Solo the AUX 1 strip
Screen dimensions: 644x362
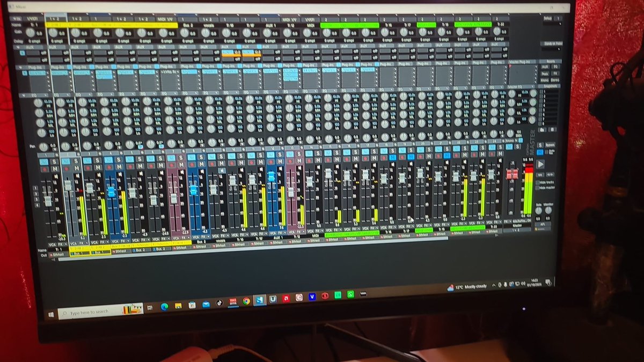(x=280, y=154)
